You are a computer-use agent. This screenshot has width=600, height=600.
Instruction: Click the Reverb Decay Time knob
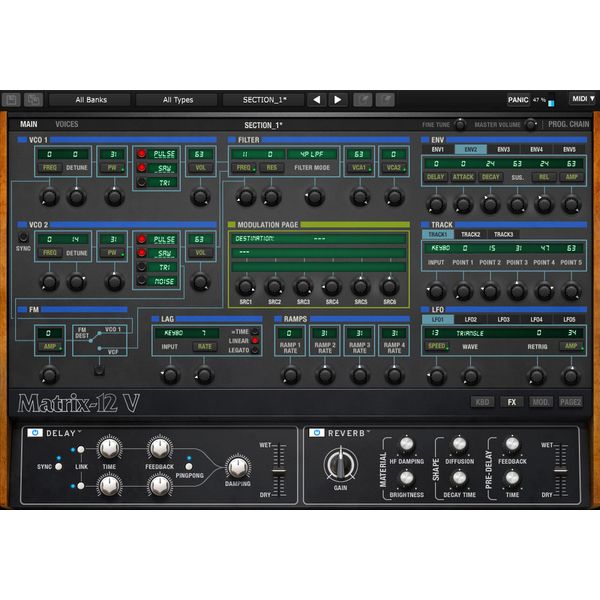tap(459, 478)
